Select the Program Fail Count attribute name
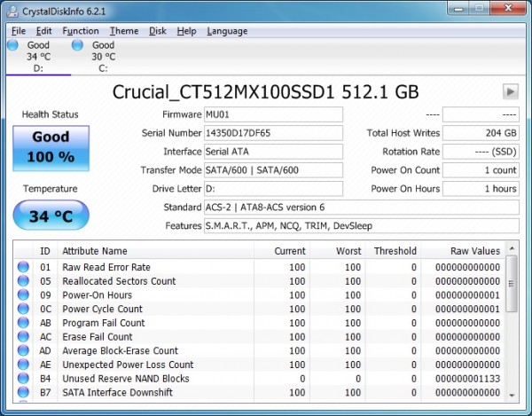 point(104,323)
